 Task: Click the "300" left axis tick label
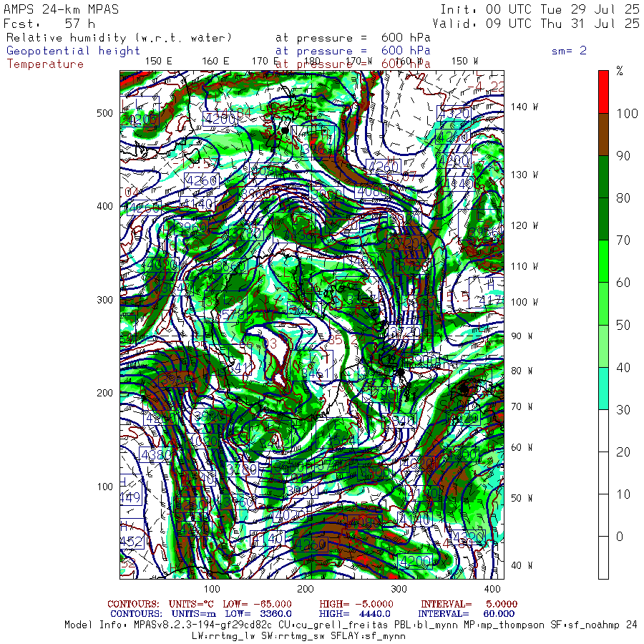pos(104,300)
